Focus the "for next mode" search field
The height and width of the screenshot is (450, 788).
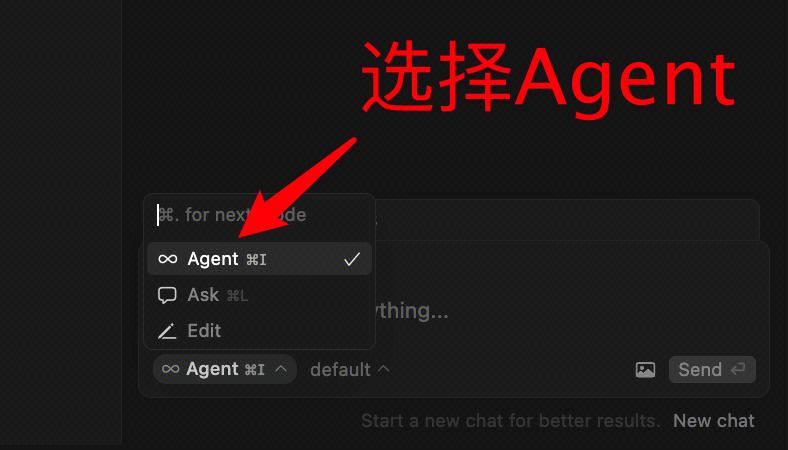click(x=259, y=215)
